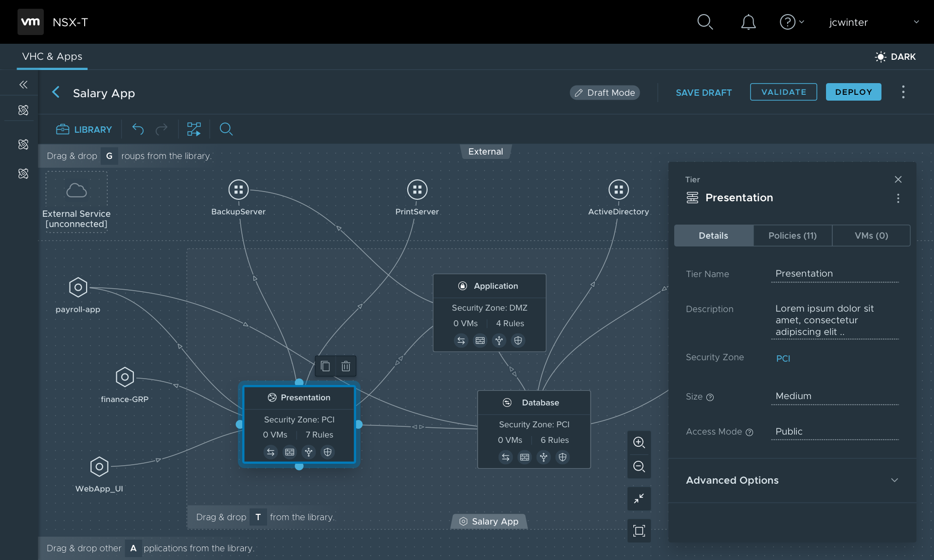
Task: Switch to the Policies (11) tab
Action: (792, 235)
